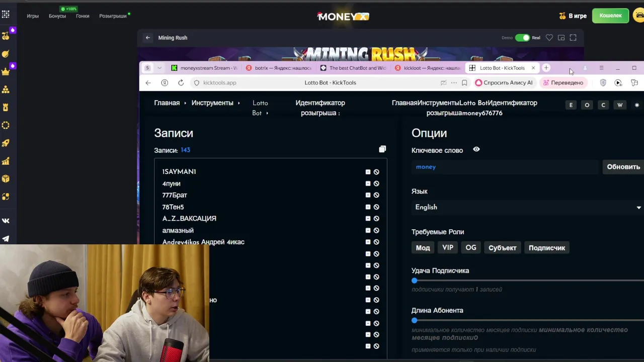
Task: Ban the 1SAYMAN1 entry
Action: [x=376, y=172]
